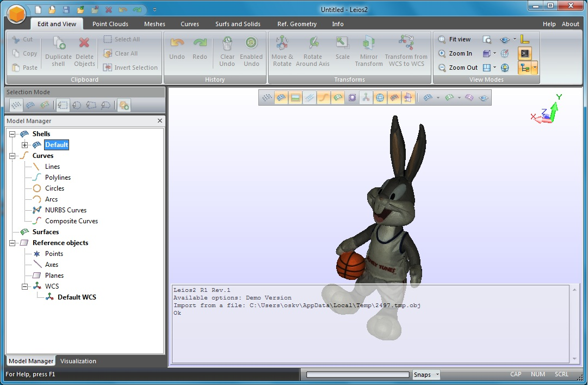
Task: Toggle WCS axes display in viewport toolbar
Action: coord(366,98)
